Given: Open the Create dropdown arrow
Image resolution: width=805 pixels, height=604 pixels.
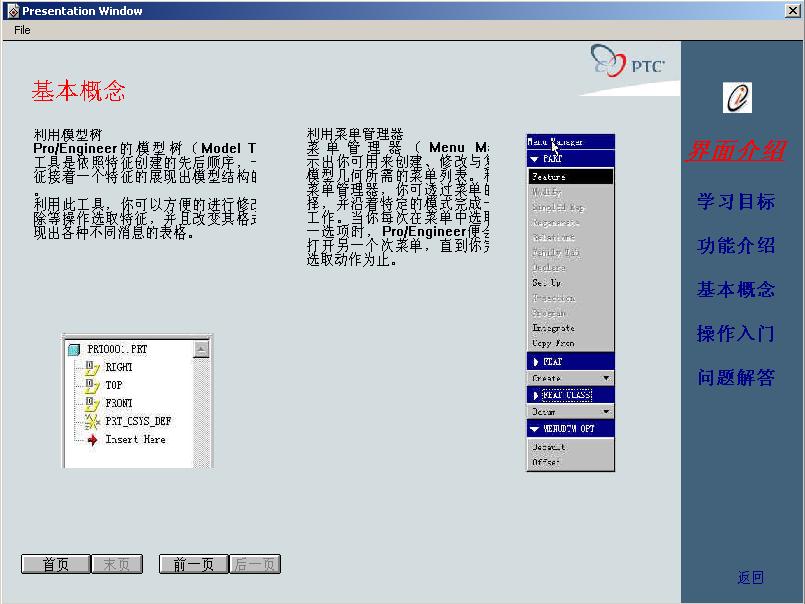Looking at the screenshot, I should coord(606,379).
